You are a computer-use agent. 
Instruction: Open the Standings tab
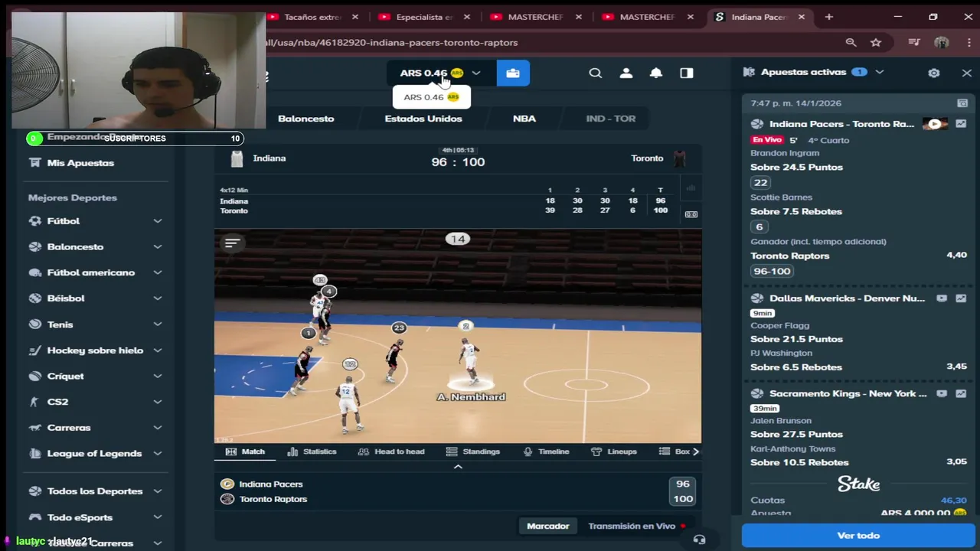coord(472,452)
